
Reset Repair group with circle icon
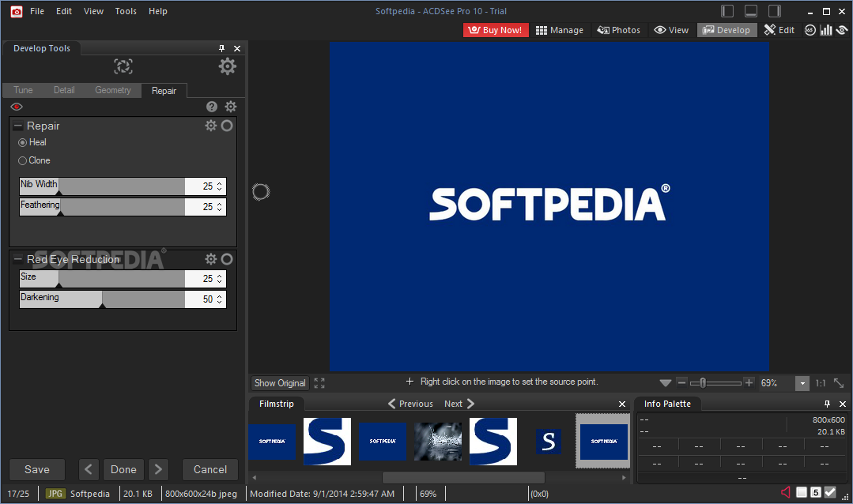pyautogui.click(x=227, y=126)
